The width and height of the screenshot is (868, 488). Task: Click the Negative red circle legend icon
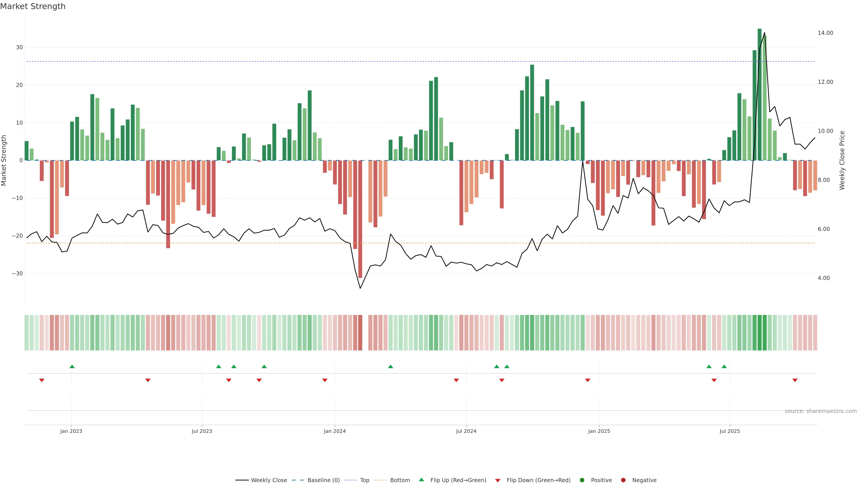[x=623, y=480]
